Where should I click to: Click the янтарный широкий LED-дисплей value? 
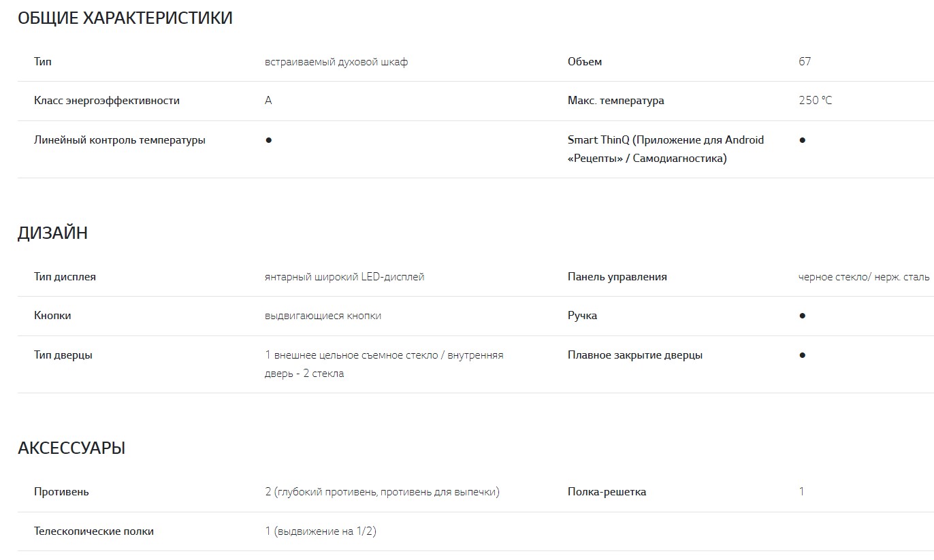(x=344, y=277)
